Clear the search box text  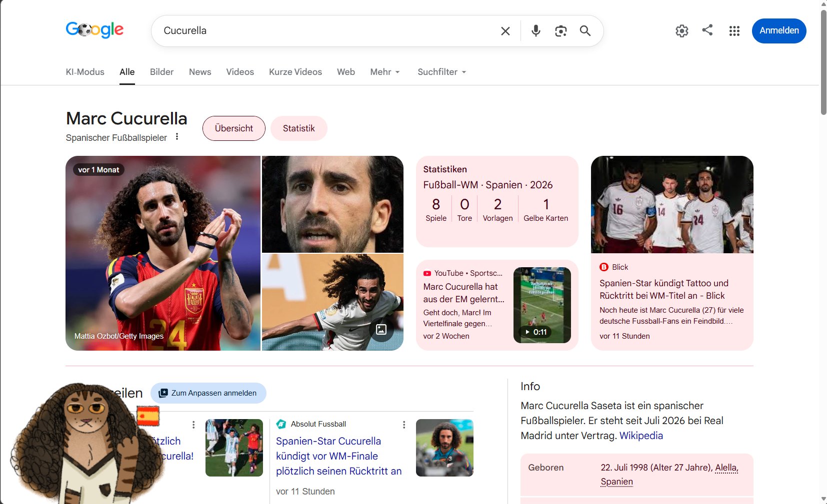click(505, 31)
